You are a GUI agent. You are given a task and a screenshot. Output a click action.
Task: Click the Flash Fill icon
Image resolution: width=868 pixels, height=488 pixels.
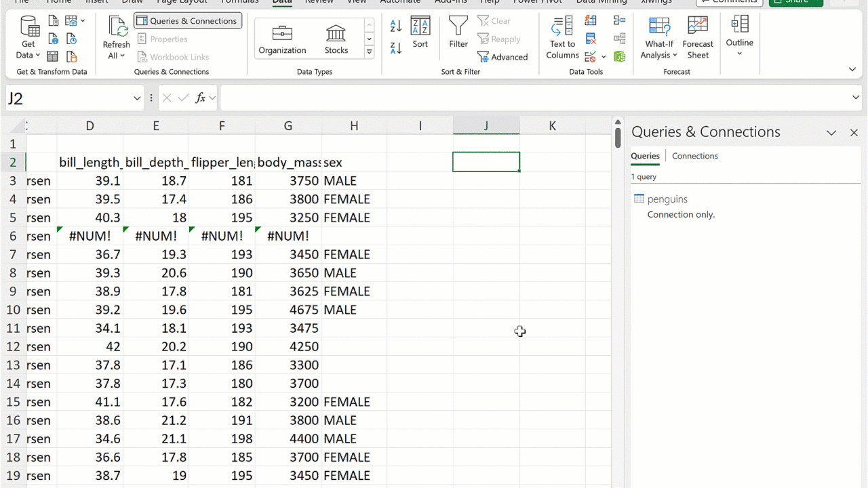pyautogui.click(x=591, y=21)
